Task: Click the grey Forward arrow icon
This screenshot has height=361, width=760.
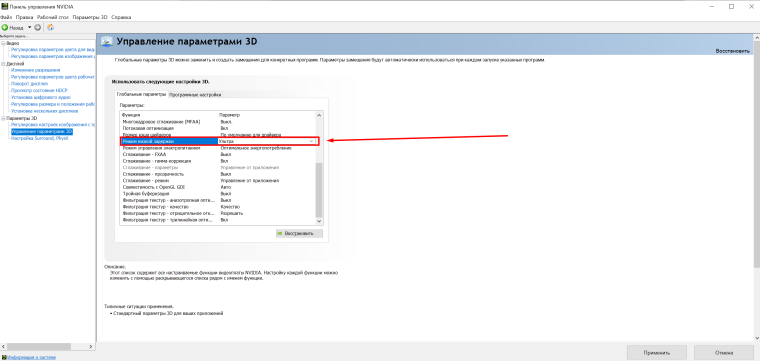Action: click(37, 27)
